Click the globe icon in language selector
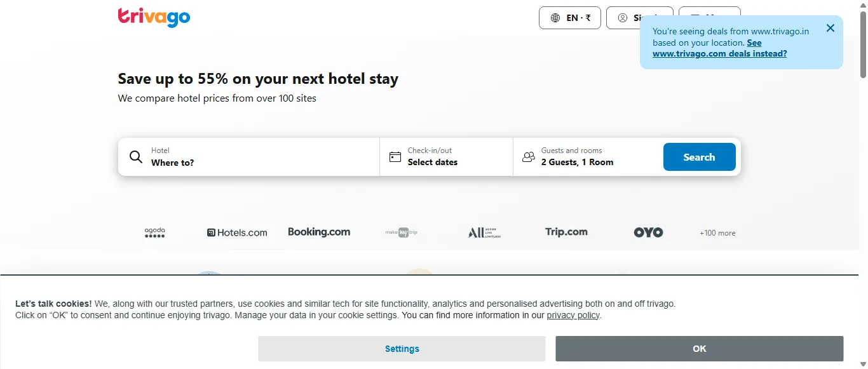This screenshot has height=369, width=868. 555,18
